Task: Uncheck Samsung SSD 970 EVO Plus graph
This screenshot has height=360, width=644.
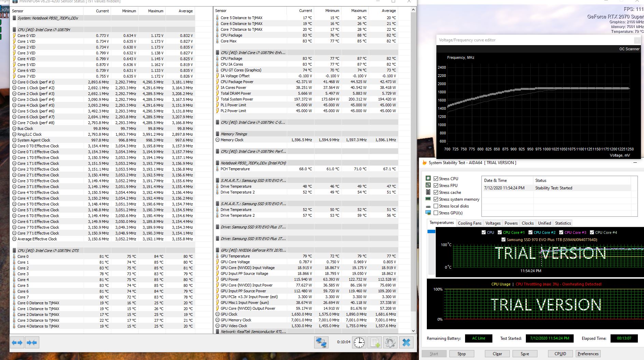Action: click(503, 240)
